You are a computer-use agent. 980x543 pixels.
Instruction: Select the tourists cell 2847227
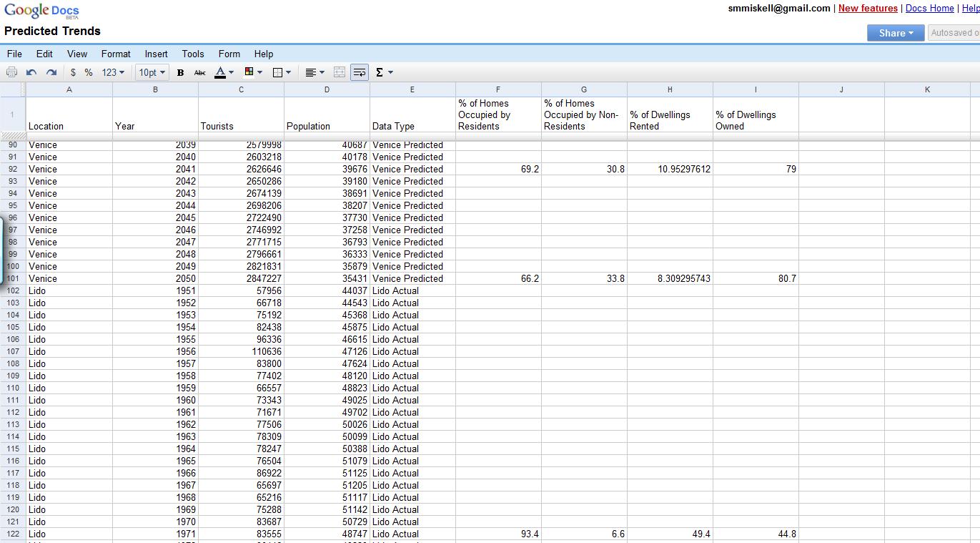[x=241, y=279]
